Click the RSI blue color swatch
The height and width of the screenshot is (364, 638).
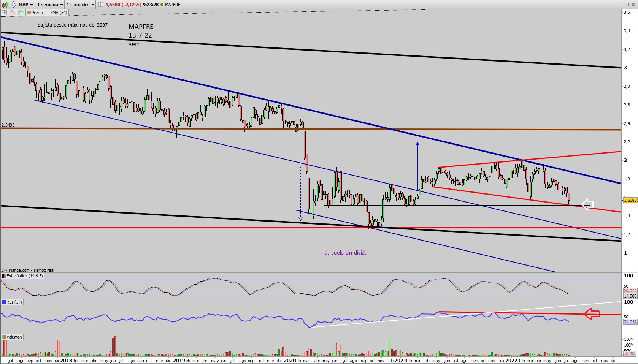pos(4,302)
